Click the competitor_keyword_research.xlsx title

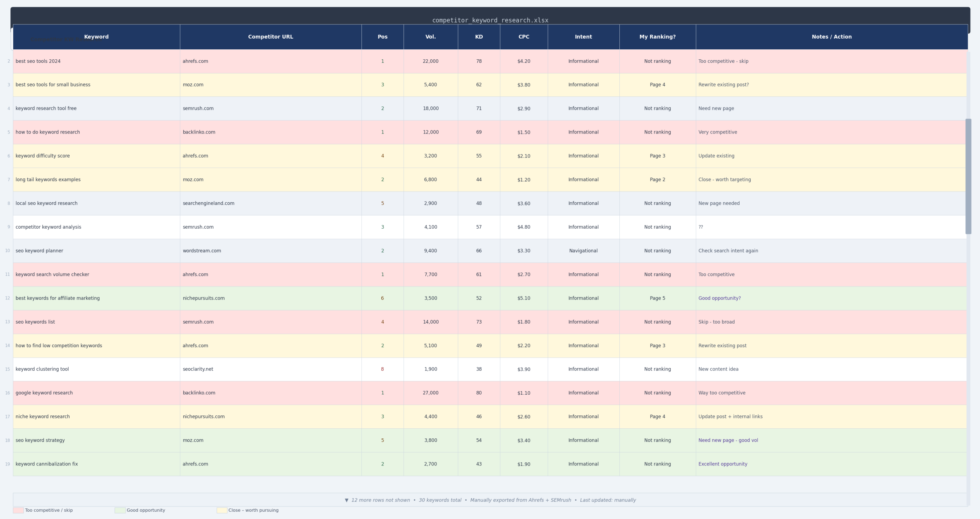[x=490, y=20]
